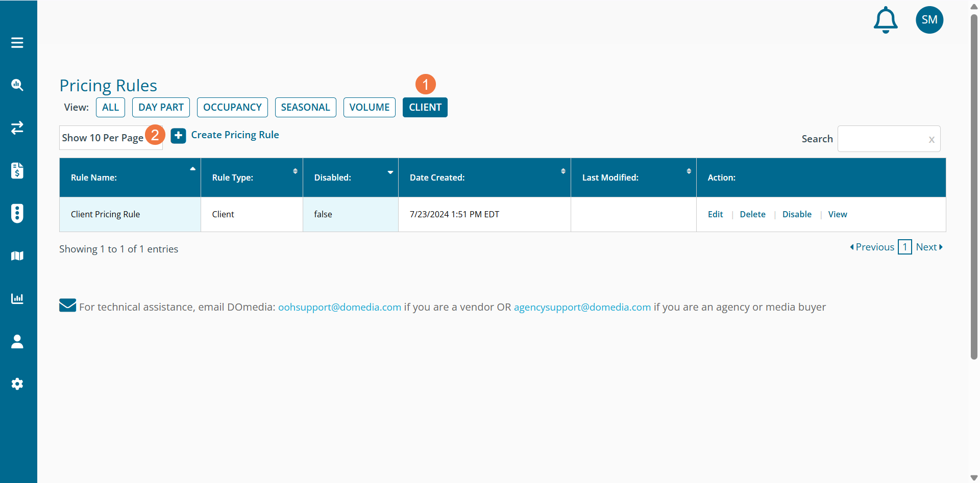The height and width of the screenshot is (483, 980).
Task: Select the OCCUPANCY view filter
Action: click(232, 107)
